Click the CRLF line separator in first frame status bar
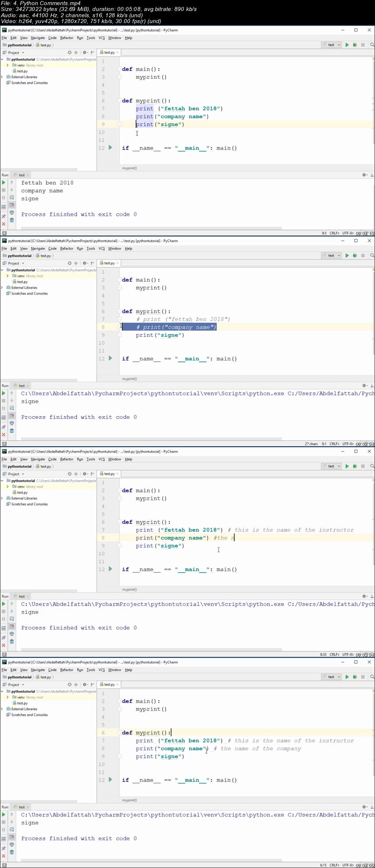This screenshot has height=868, width=375. click(334, 233)
